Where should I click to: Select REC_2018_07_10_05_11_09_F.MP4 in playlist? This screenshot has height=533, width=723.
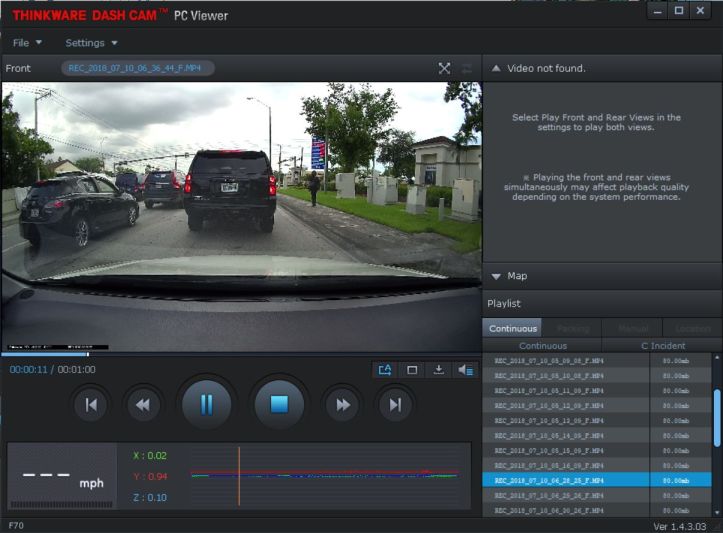pos(597,391)
